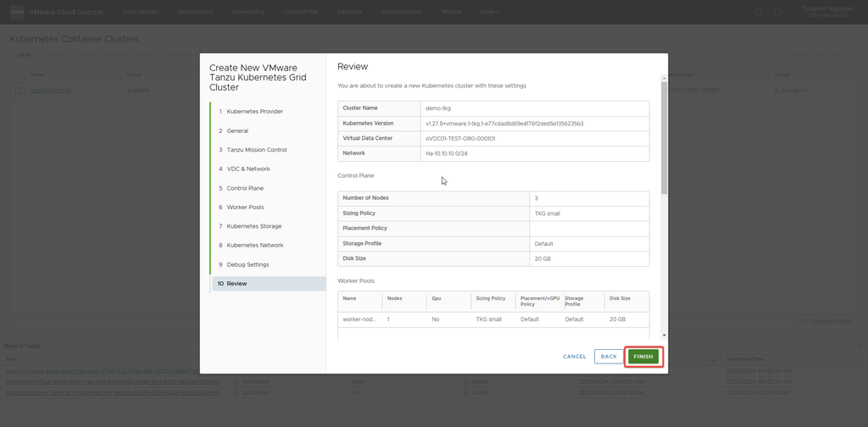Open the search icon in top bar

[759, 12]
